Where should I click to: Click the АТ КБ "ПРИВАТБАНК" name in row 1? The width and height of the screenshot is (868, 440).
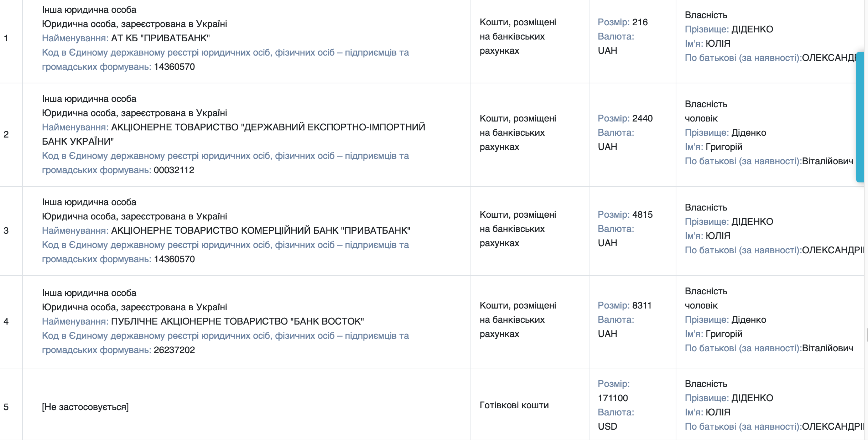[161, 38]
